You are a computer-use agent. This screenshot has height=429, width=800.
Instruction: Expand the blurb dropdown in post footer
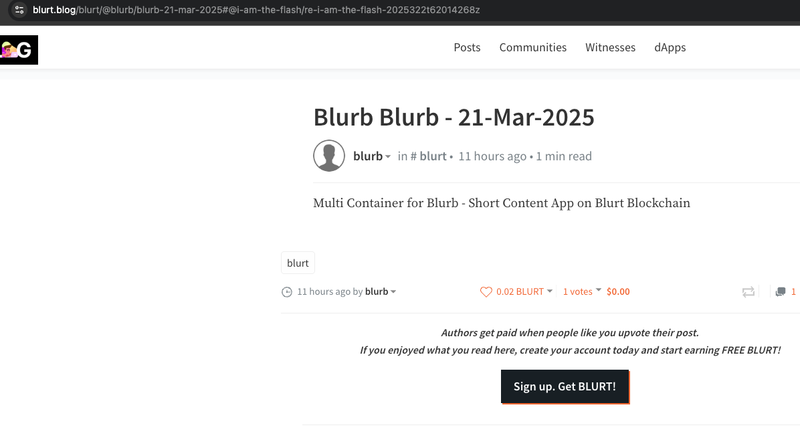click(380, 292)
